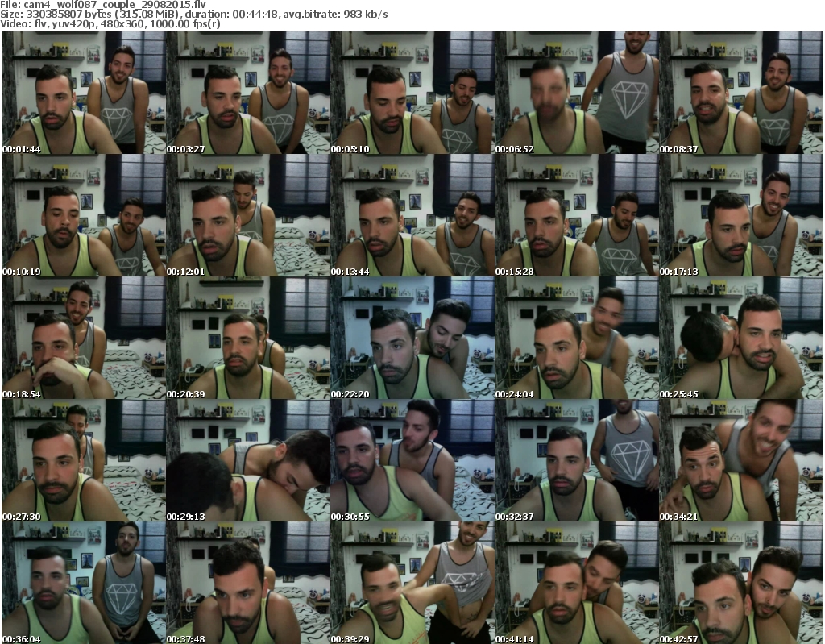825x644 pixels.
Task: Open the frame labeled 00:17:13
Action: tap(741, 215)
